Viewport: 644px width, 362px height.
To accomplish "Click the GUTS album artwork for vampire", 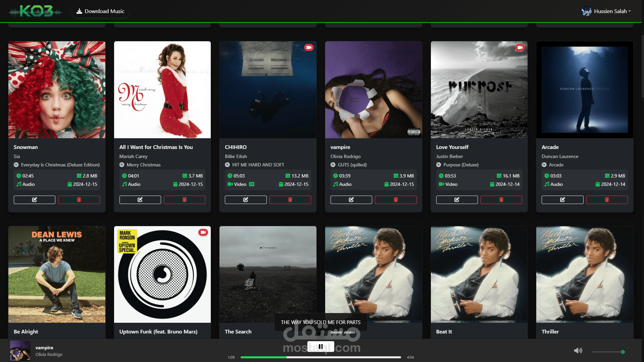I will click(374, 90).
